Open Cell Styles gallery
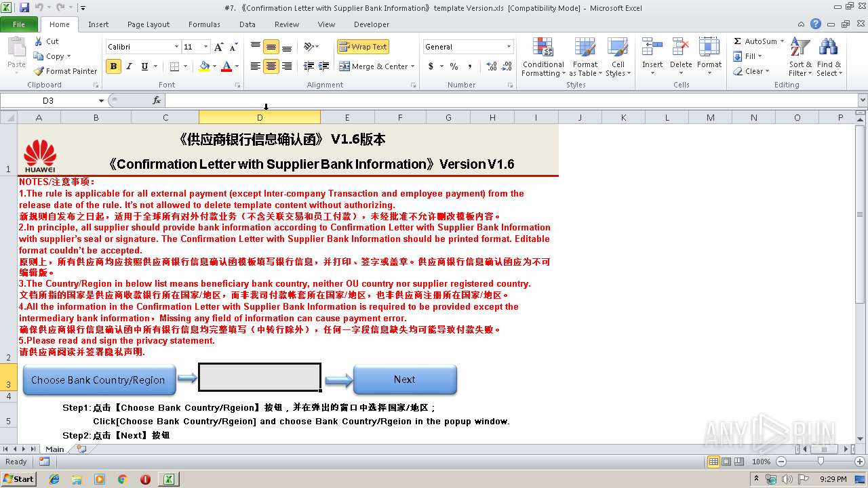The width and height of the screenshot is (868, 488). coord(617,57)
